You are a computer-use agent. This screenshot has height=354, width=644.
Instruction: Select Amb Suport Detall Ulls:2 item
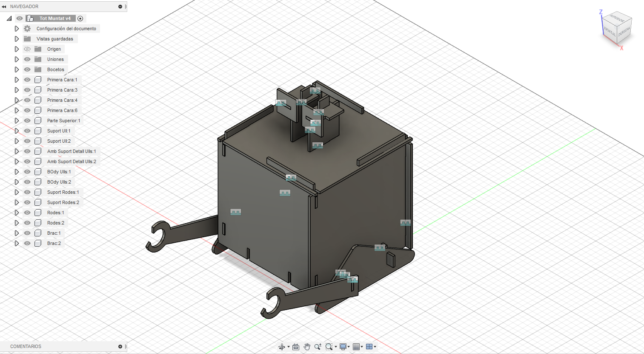(72, 161)
